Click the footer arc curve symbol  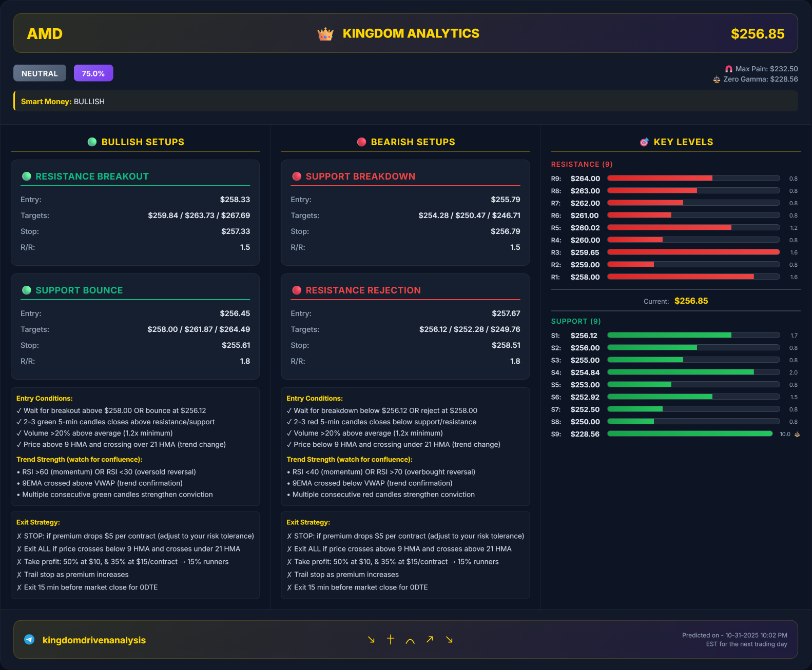(410, 640)
